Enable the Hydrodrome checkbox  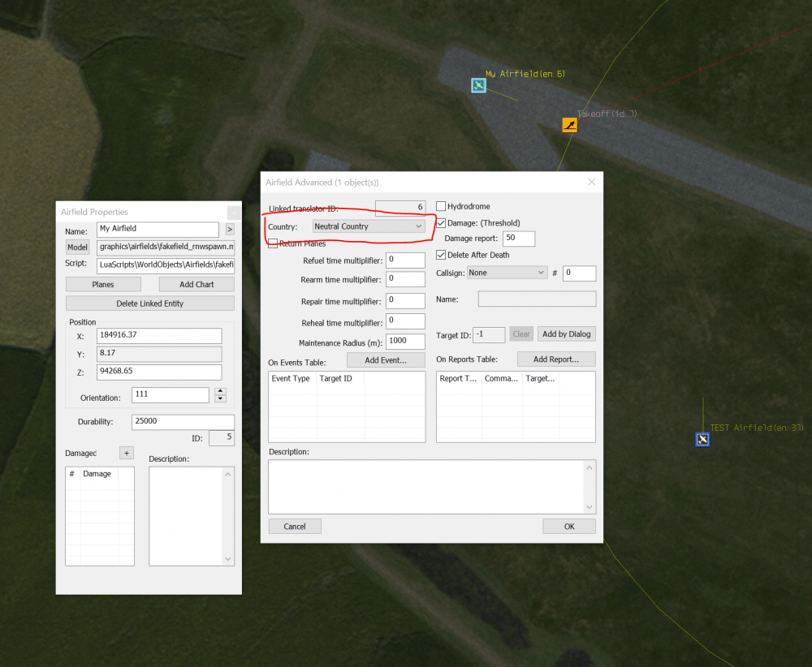click(x=441, y=207)
